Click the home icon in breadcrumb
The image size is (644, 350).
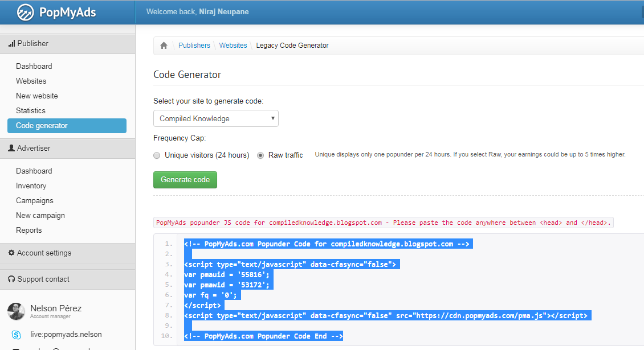click(164, 46)
